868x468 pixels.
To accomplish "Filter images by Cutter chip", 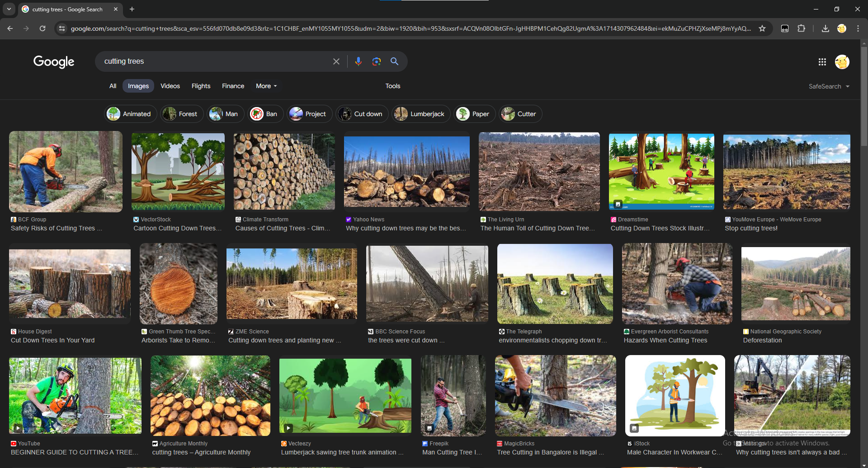I will pos(520,114).
